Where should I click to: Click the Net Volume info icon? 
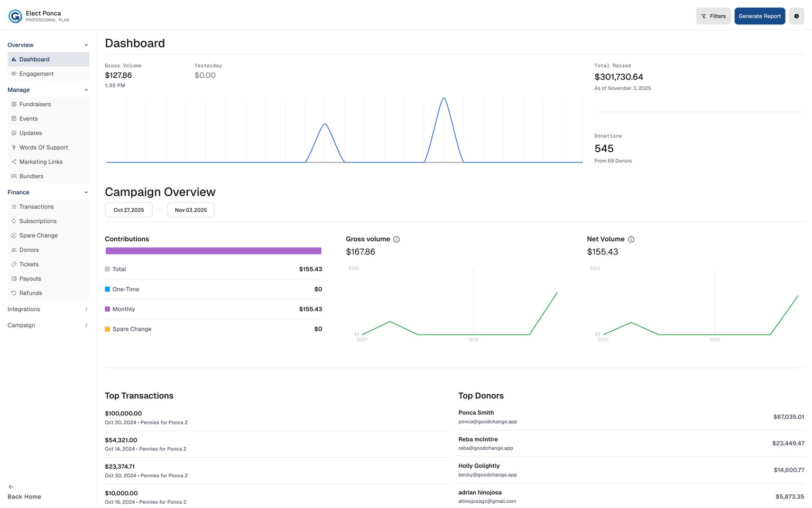pos(631,240)
